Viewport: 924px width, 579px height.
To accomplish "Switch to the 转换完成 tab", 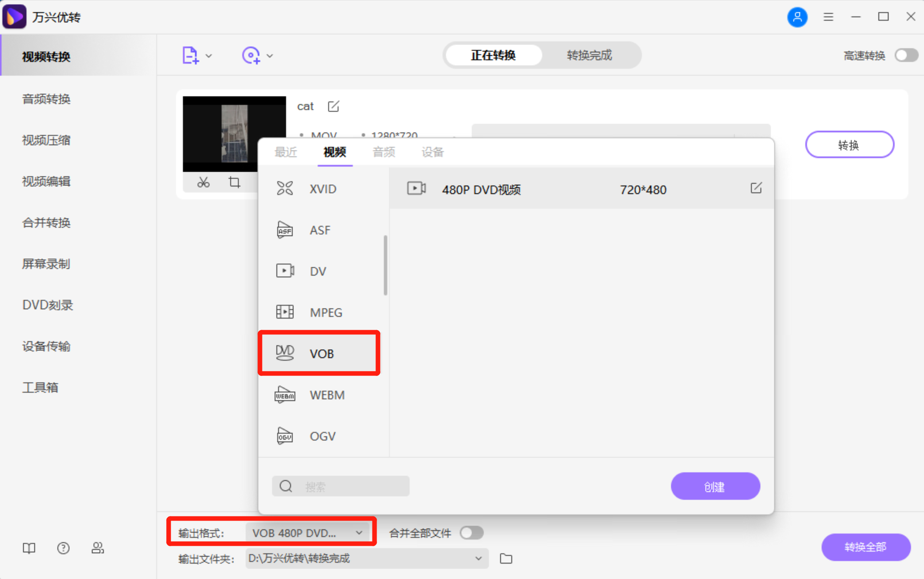I will coord(589,55).
